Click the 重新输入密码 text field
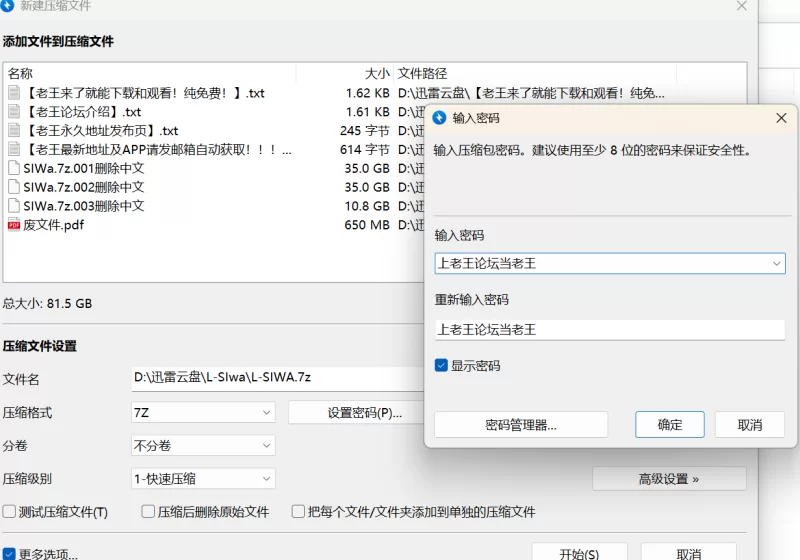The width and height of the screenshot is (800, 560). click(x=609, y=329)
